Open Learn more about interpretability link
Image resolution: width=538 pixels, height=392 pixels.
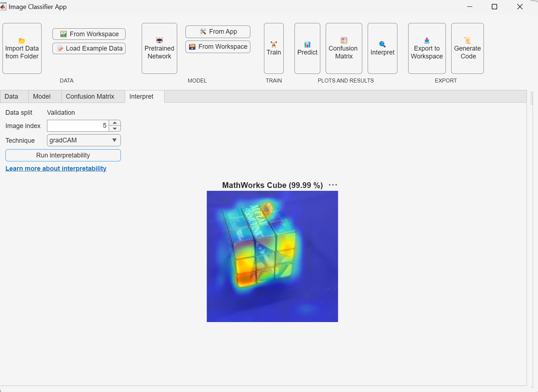point(56,169)
